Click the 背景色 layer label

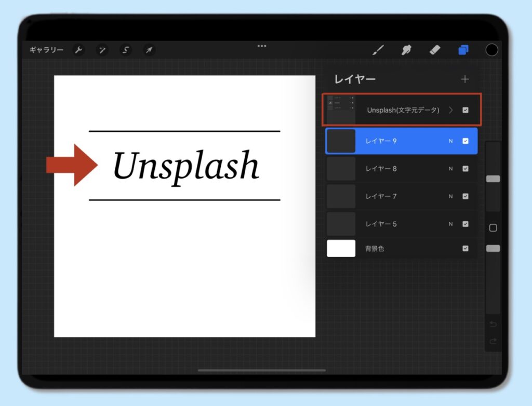click(375, 249)
